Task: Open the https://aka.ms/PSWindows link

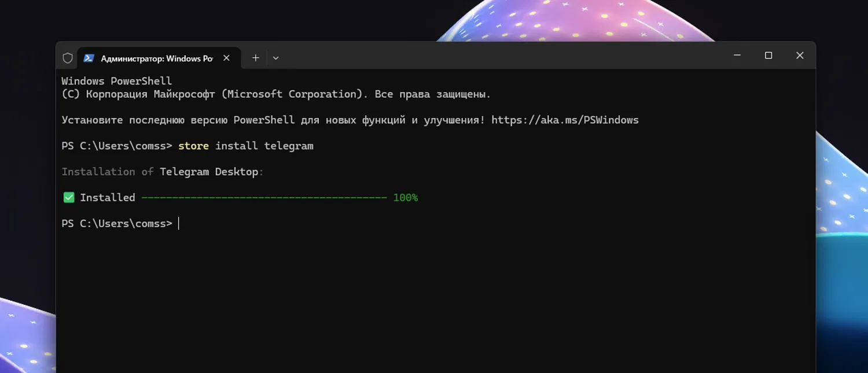Action: pos(565,120)
